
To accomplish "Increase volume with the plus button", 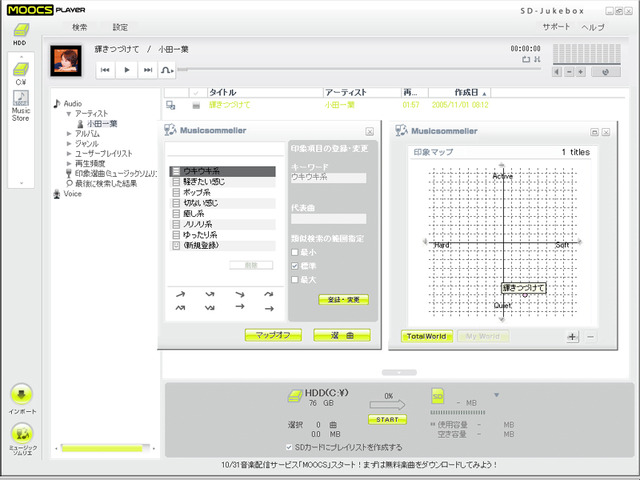I will [581, 72].
